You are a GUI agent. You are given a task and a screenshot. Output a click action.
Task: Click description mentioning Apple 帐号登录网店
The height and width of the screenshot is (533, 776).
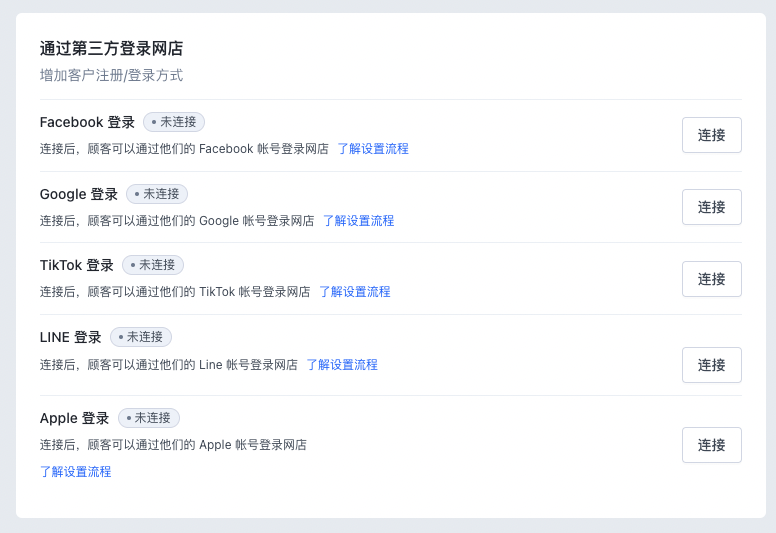pyautogui.click(x=173, y=445)
